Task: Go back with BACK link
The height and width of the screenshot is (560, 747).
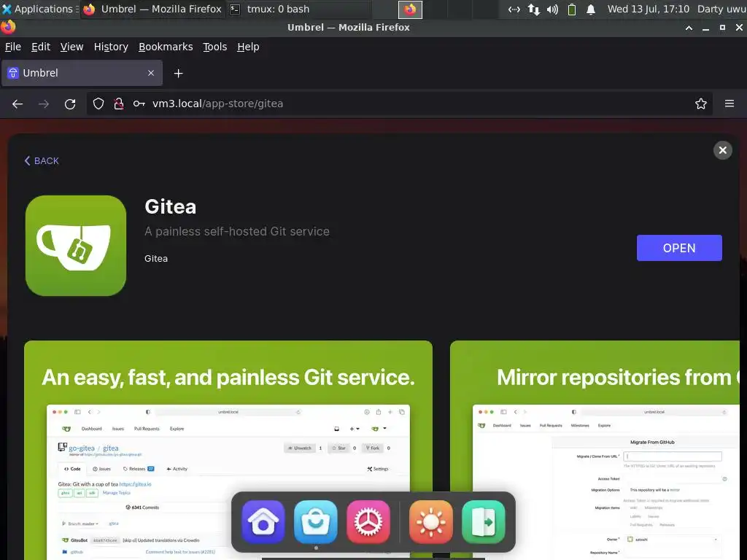Action: tap(42, 161)
